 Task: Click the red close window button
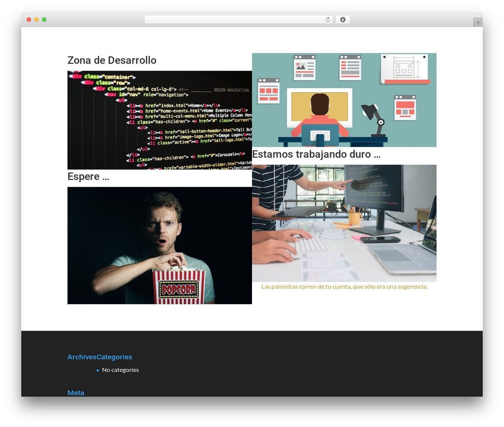29,20
